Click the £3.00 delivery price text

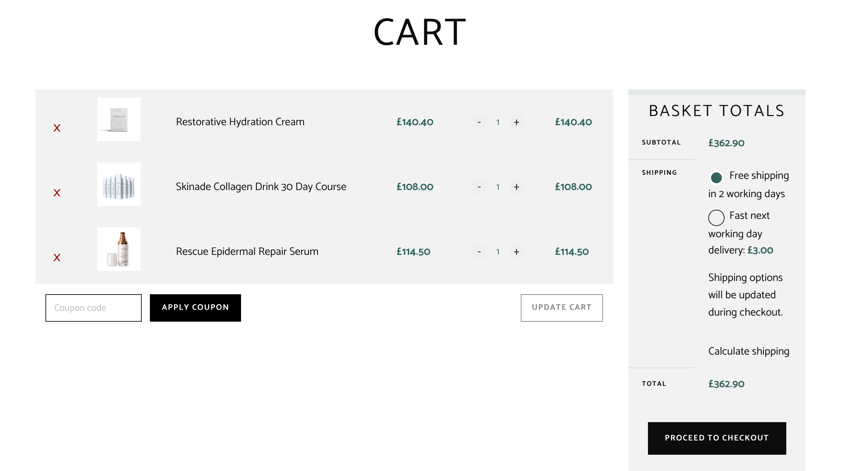(x=760, y=250)
